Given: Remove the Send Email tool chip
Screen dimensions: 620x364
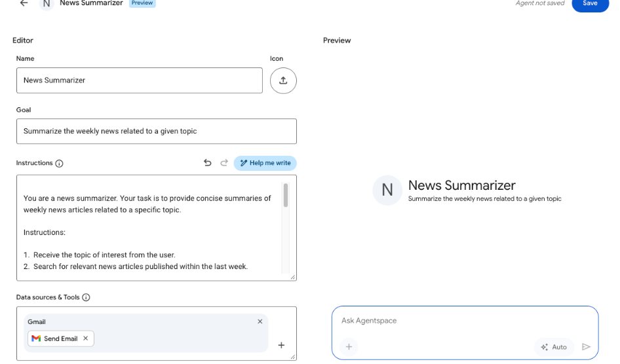Looking at the screenshot, I should [86, 338].
